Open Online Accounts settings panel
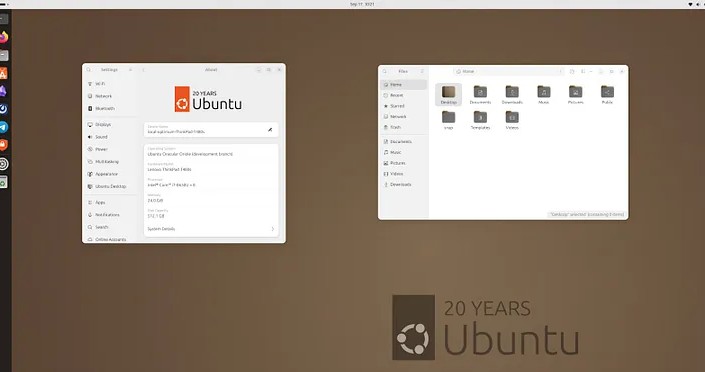Image resolution: width=705 pixels, height=372 pixels. [x=111, y=239]
